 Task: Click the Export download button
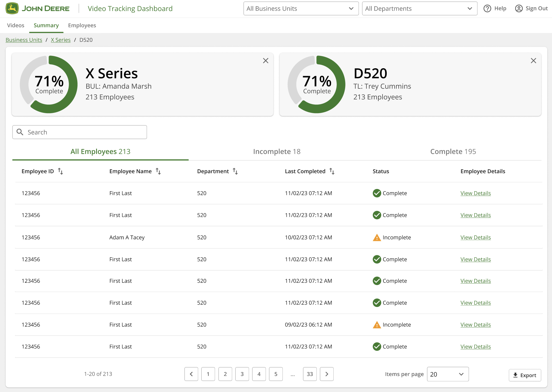point(525,375)
